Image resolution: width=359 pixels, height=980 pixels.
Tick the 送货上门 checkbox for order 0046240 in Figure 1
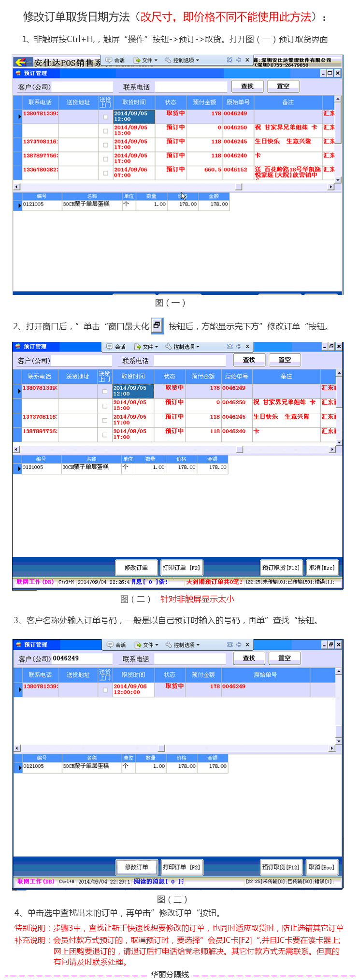(105, 159)
